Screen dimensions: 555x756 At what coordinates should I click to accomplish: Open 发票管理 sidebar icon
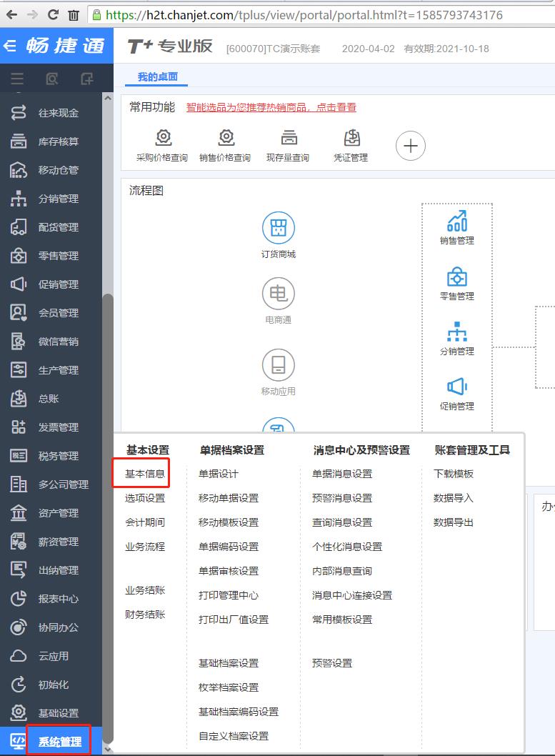point(19,427)
